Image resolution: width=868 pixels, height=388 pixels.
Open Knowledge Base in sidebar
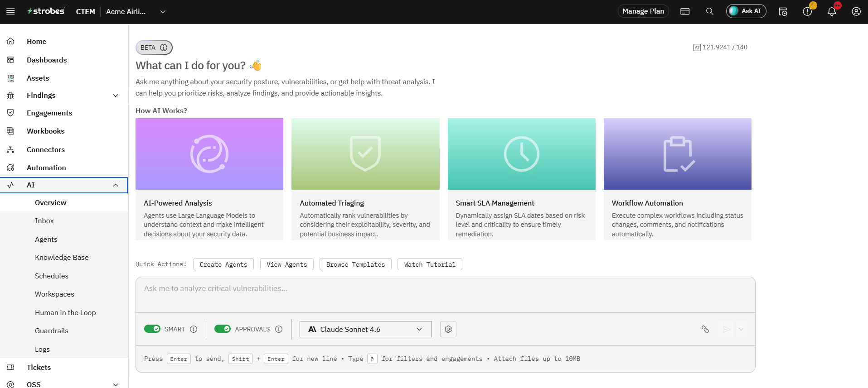click(x=62, y=257)
